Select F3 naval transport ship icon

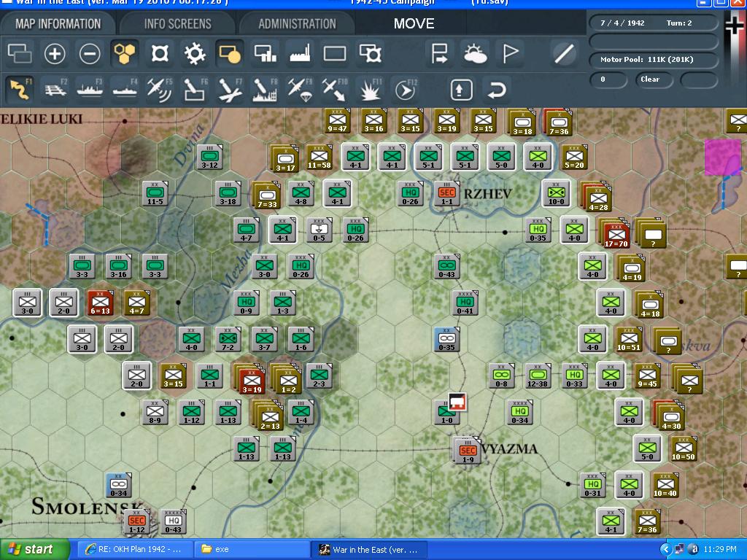point(90,89)
